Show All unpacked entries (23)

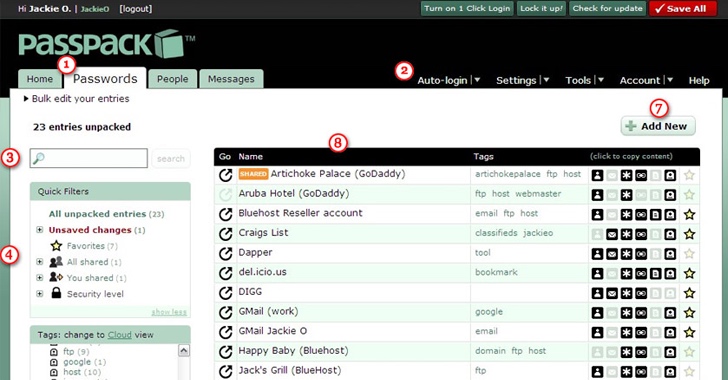coord(106,214)
